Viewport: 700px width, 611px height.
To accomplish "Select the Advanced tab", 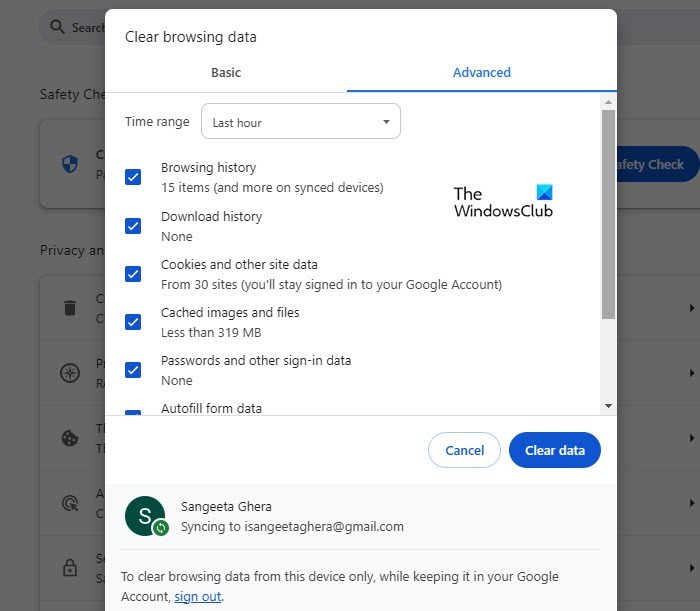I will [x=482, y=72].
